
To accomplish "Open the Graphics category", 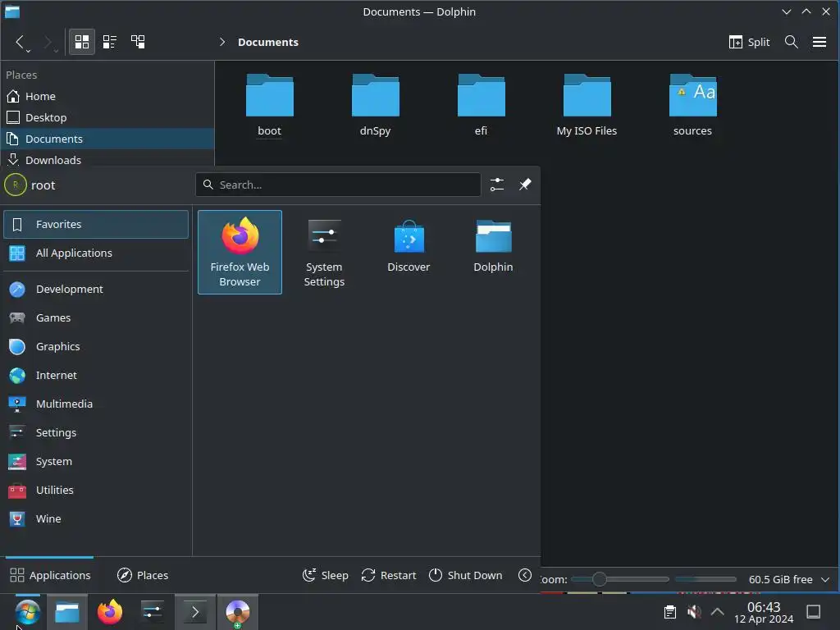I will click(96, 347).
